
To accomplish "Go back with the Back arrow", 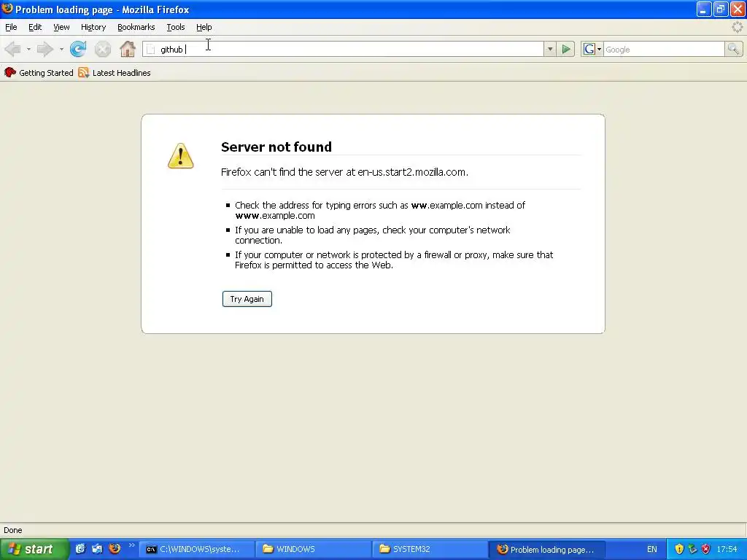I will [x=13, y=49].
